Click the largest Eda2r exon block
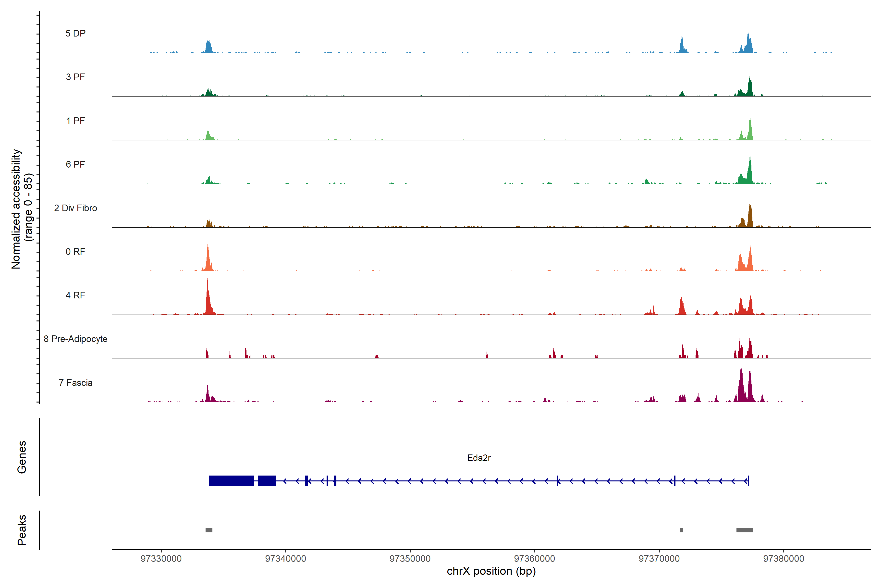 coord(231,481)
